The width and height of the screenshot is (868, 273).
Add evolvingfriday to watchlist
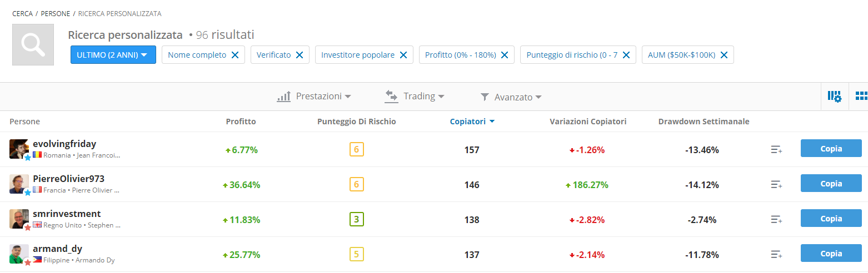(776, 149)
